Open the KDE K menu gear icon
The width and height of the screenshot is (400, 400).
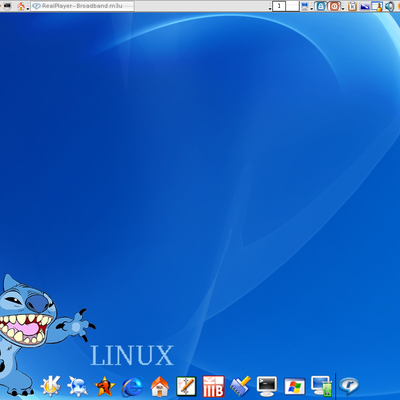(x=51, y=386)
